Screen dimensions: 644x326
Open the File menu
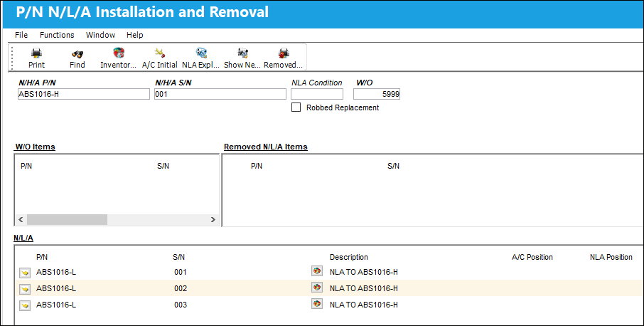click(21, 35)
